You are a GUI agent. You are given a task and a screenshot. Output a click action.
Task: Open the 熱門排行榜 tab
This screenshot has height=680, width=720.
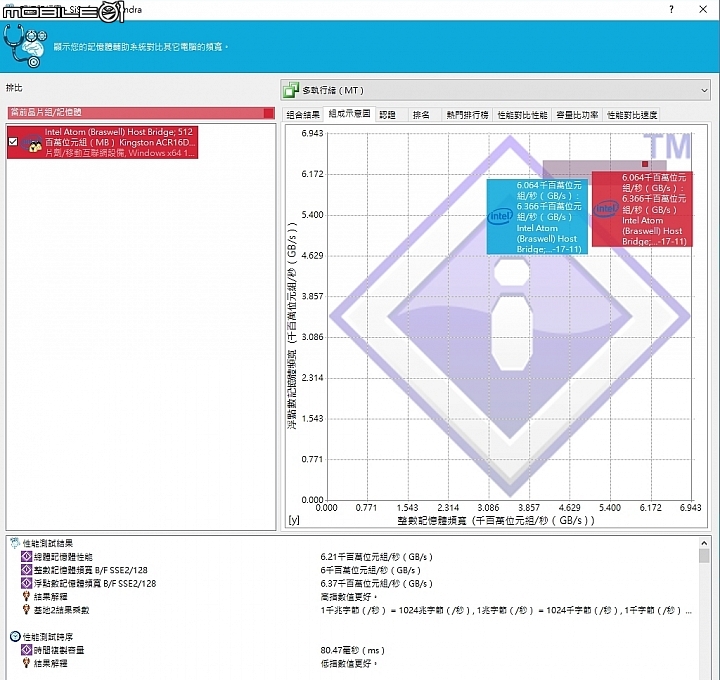tap(467, 114)
